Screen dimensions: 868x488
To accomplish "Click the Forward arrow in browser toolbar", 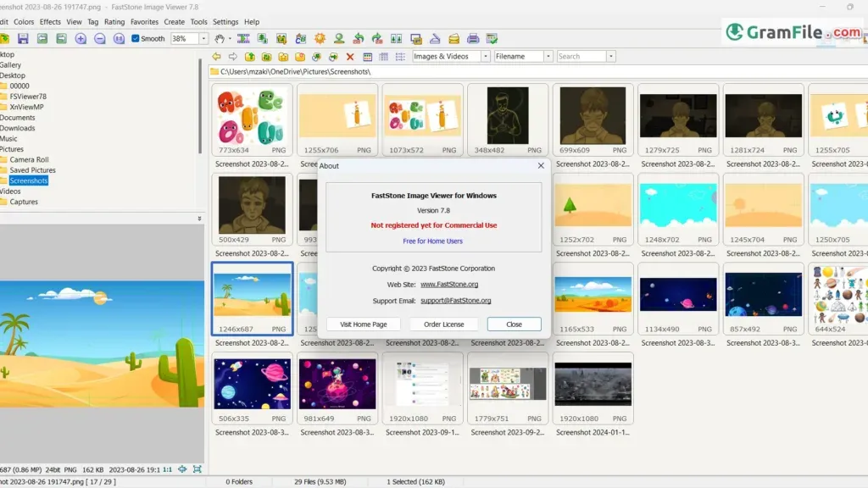I will pos(233,57).
